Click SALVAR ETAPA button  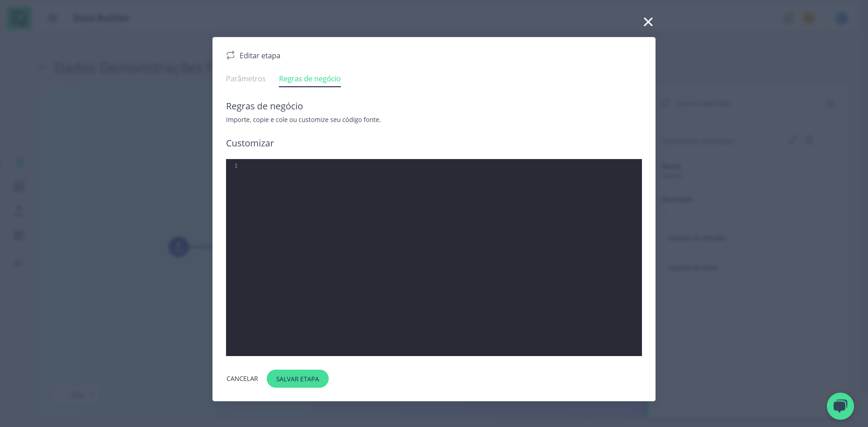click(297, 379)
